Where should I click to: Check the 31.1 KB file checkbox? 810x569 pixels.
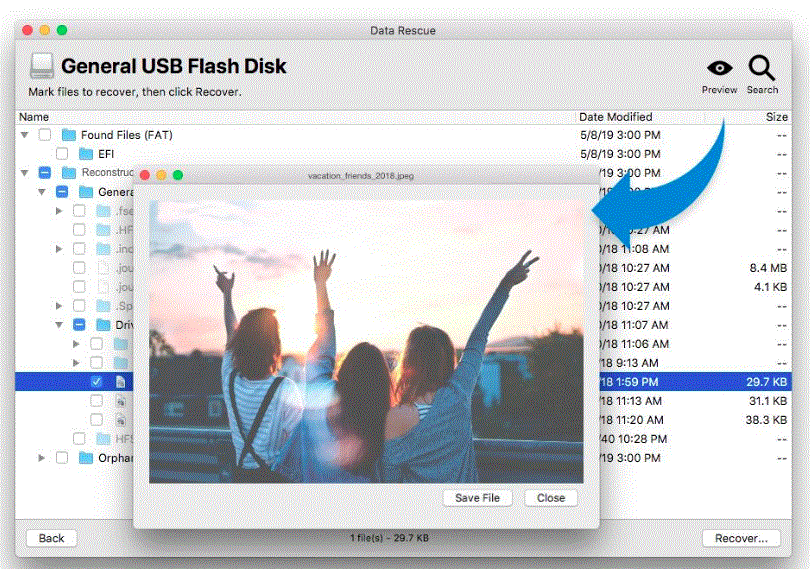(x=96, y=401)
